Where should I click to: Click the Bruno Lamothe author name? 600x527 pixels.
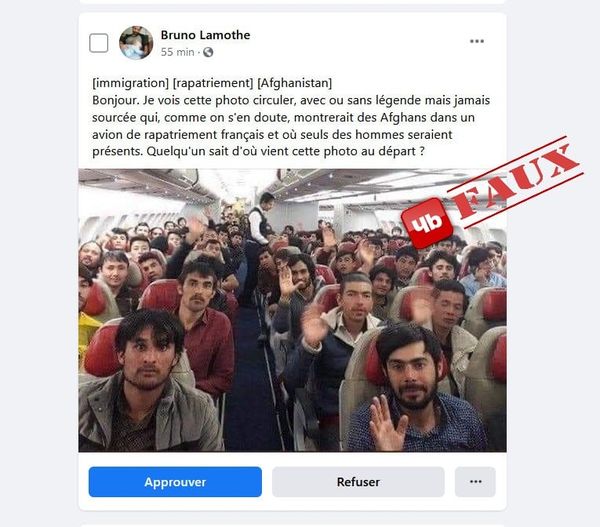tap(205, 35)
